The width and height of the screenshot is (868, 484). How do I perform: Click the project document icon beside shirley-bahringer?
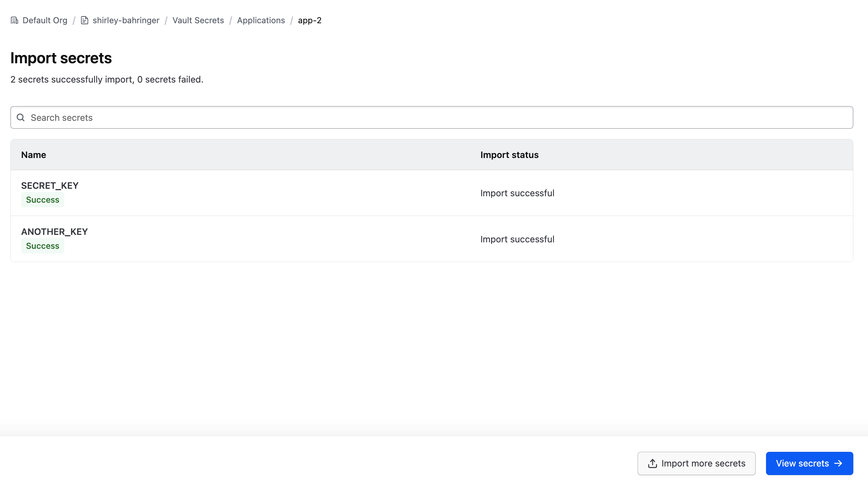pyautogui.click(x=84, y=20)
